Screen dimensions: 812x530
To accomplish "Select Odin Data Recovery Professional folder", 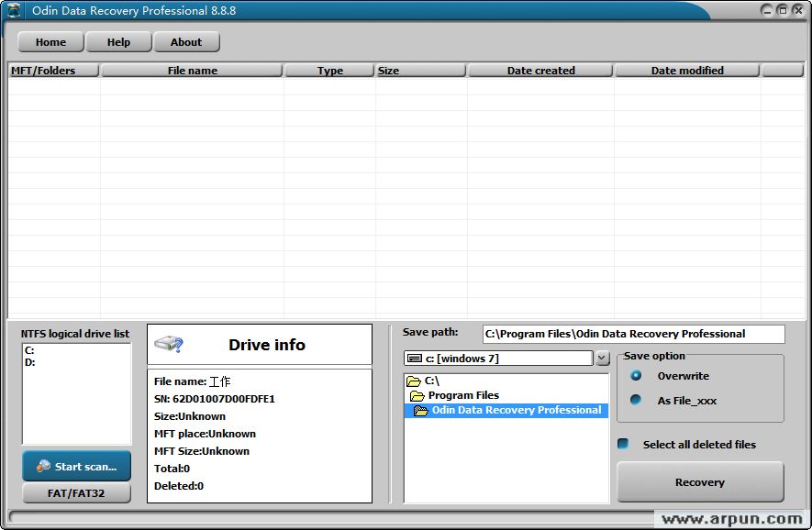I will pyautogui.click(x=516, y=410).
